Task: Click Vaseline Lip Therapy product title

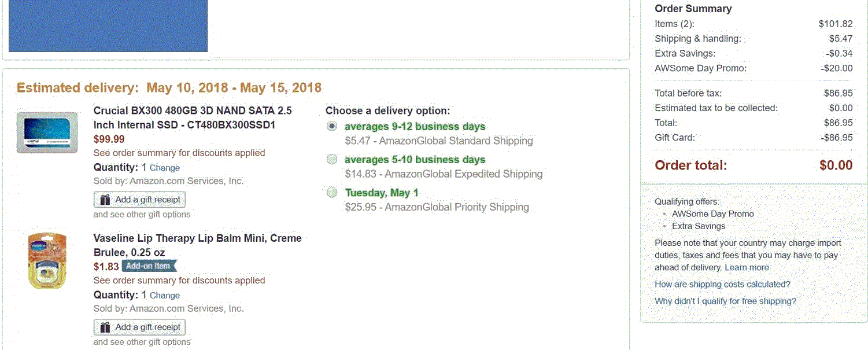Action: [x=198, y=245]
